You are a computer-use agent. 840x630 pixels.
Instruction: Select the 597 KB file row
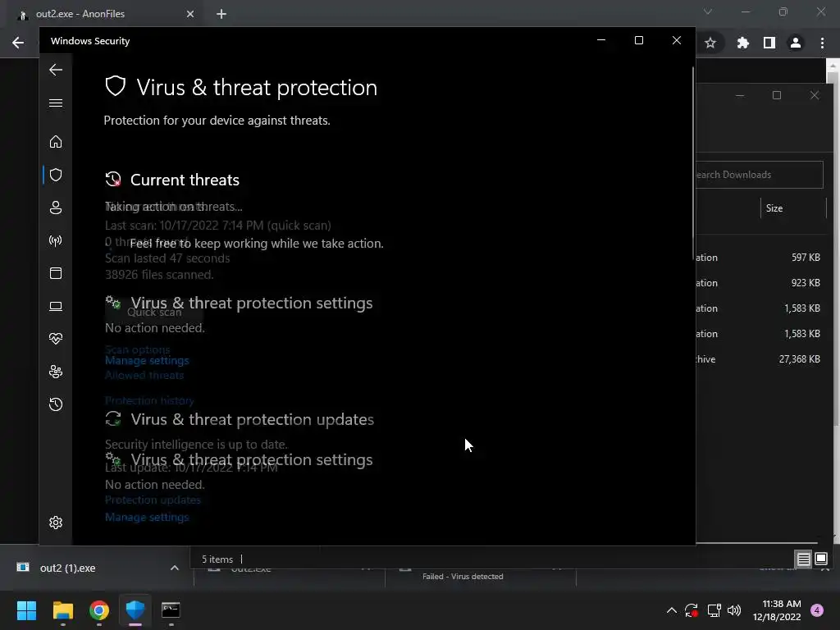click(759, 258)
